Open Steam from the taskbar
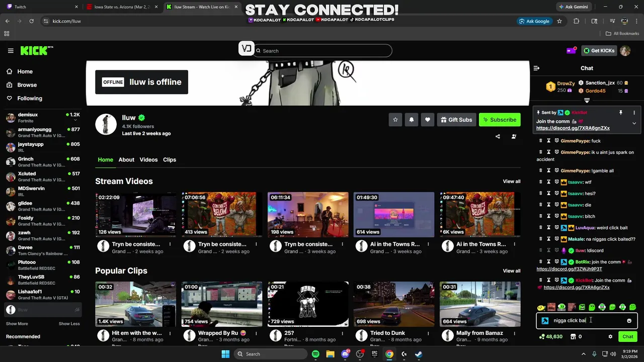Image resolution: width=644 pixels, height=362 pixels. (x=419, y=354)
